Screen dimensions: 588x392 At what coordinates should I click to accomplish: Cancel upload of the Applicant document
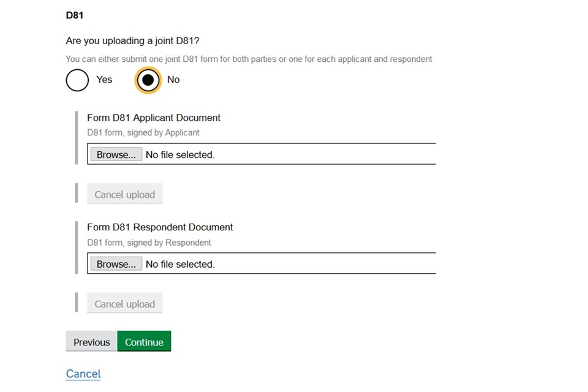point(124,195)
